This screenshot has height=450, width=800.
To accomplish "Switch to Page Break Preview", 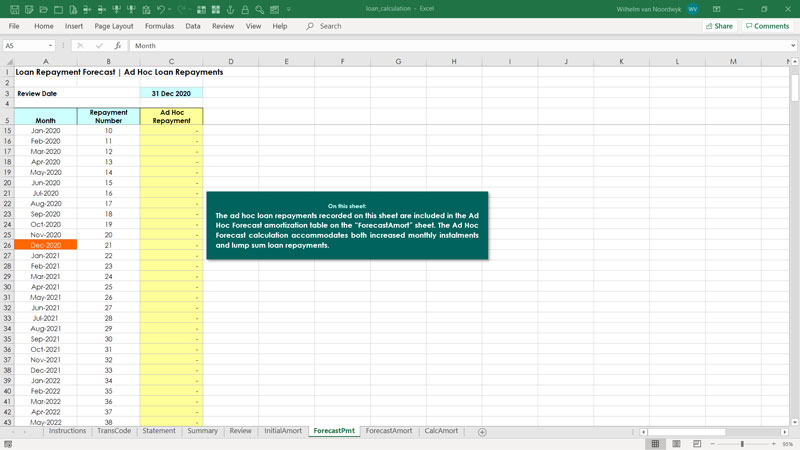I will coord(697,444).
